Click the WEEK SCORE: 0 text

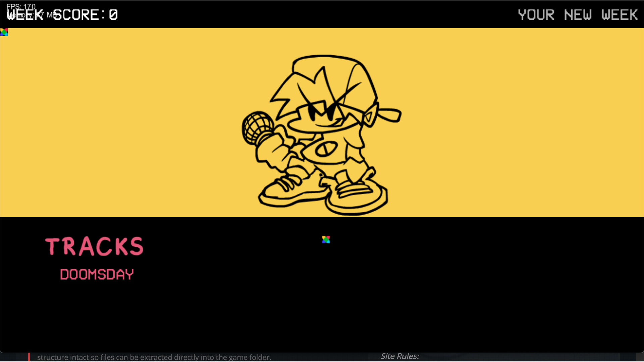[62, 15]
